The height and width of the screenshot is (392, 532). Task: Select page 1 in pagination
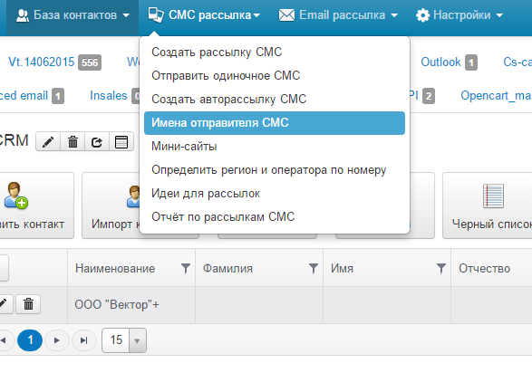pyautogui.click(x=30, y=340)
